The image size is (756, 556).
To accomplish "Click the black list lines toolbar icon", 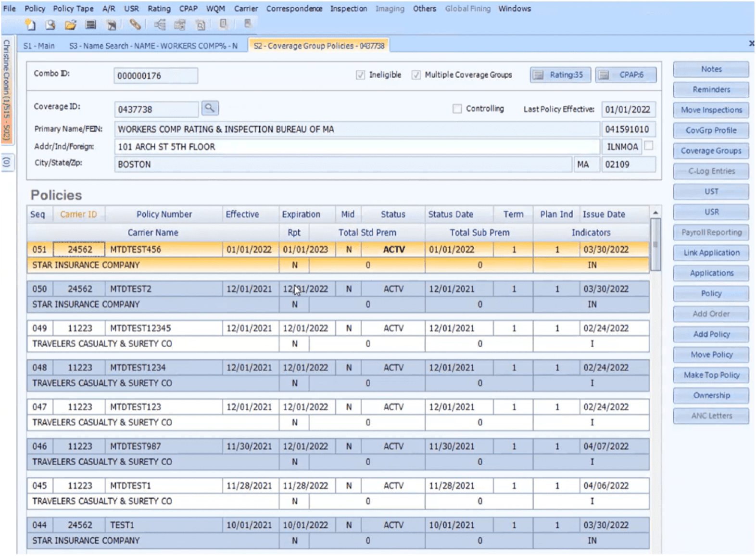I will click(x=90, y=25).
